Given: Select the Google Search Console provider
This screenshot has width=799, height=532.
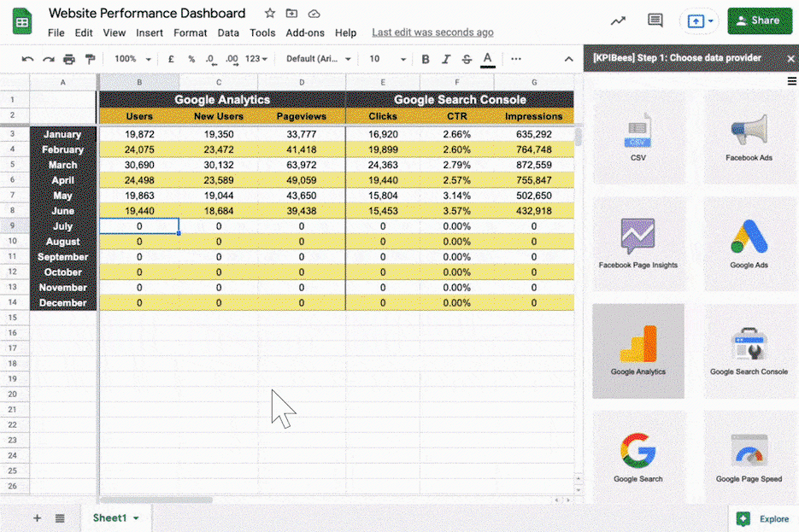Looking at the screenshot, I should click(x=749, y=350).
